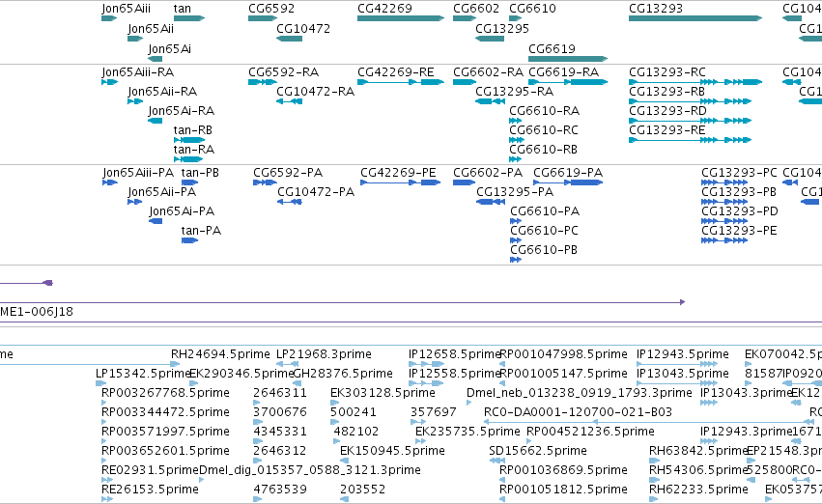822x504 pixels.
Task: Select the CG6610 gene label
Action: [532, 9]
